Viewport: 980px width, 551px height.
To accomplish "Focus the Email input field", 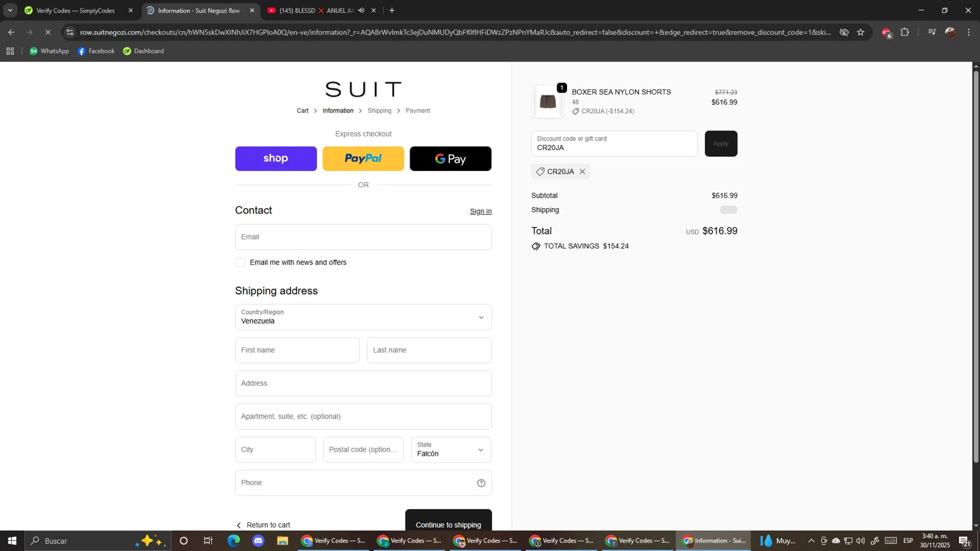I will click(363, 237).
